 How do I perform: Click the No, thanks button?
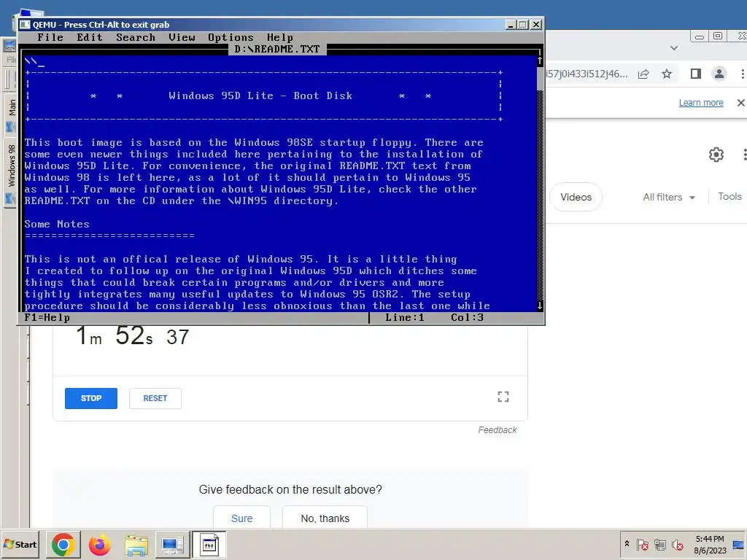[325, 518]
